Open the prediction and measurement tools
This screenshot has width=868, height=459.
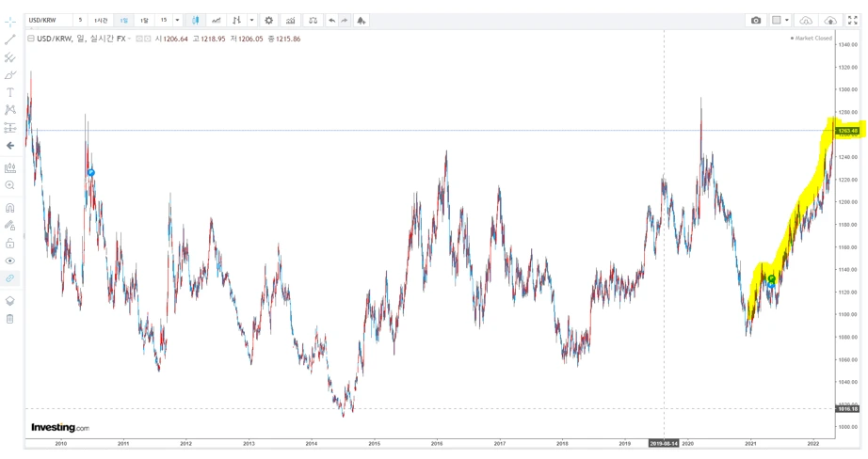coord(10,128)
